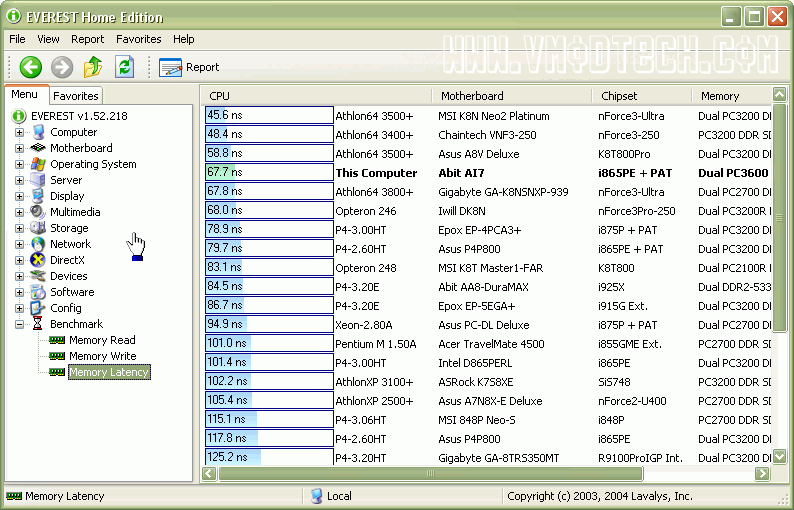Open the Help menu
This screenshot has width=794, height=510.
(x=183, y=39)
